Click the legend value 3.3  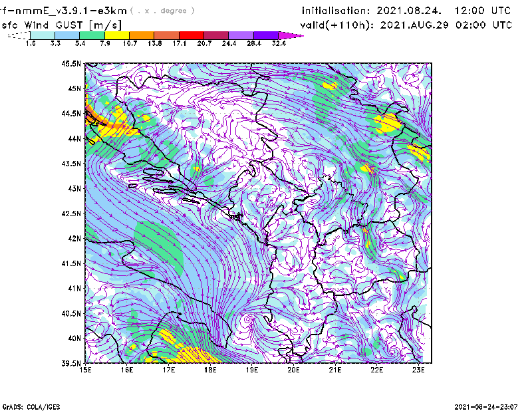pyautogui.click(x=55, y=43)
